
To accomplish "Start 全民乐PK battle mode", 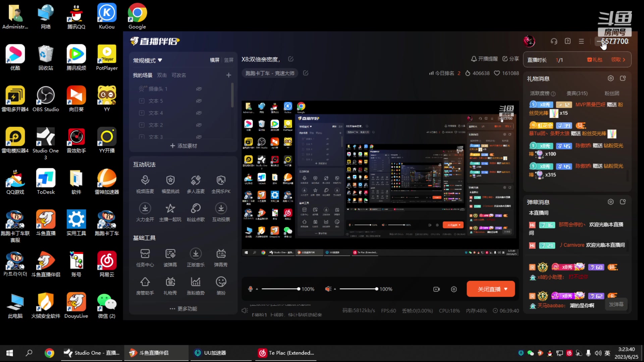I will click(x=221, y=184).
